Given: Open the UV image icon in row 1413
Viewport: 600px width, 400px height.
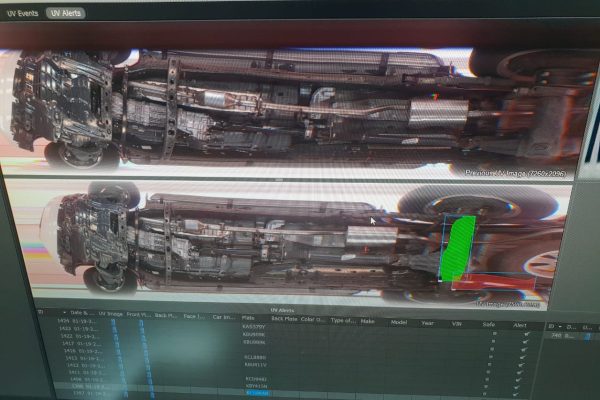Looking at the screenshot, I should click(119, 359).
